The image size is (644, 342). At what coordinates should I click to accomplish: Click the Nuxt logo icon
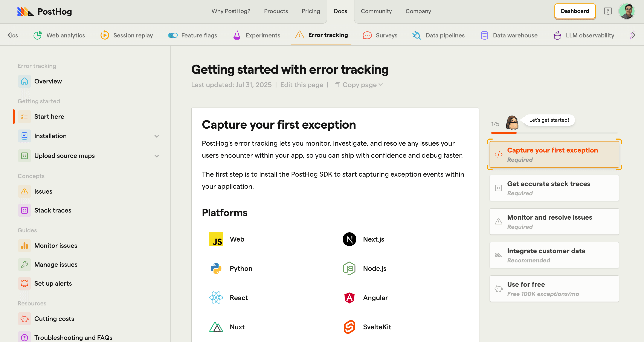coord(216,327)
